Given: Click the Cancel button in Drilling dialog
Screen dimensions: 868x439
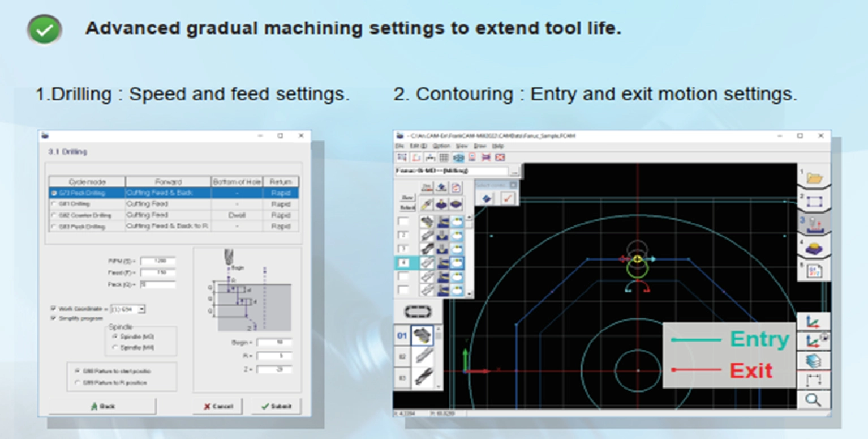Looking at the screenshot, I should [x=218, y=406].
